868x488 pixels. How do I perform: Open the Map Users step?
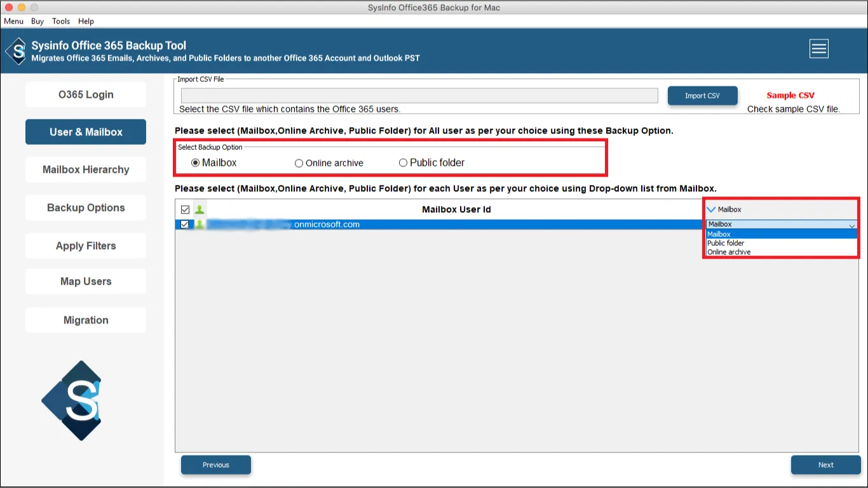pyautogui.click(x=86, y=281)
